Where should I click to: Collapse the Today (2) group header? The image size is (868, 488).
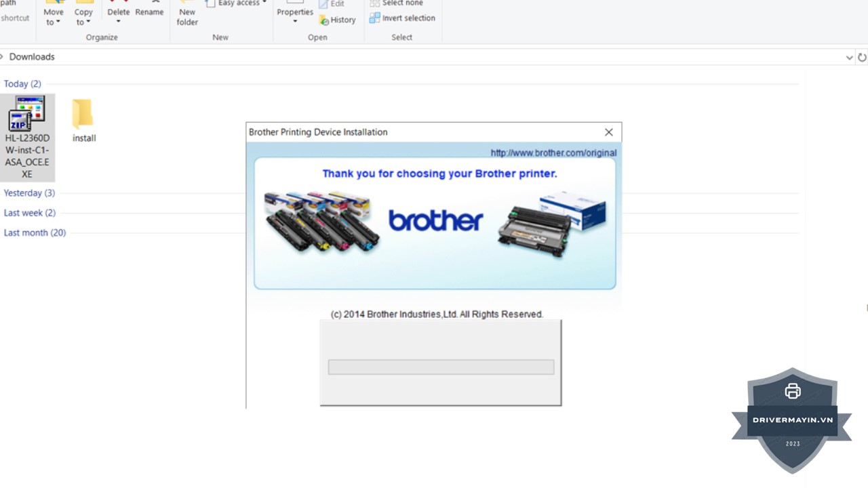click(22, 84)
